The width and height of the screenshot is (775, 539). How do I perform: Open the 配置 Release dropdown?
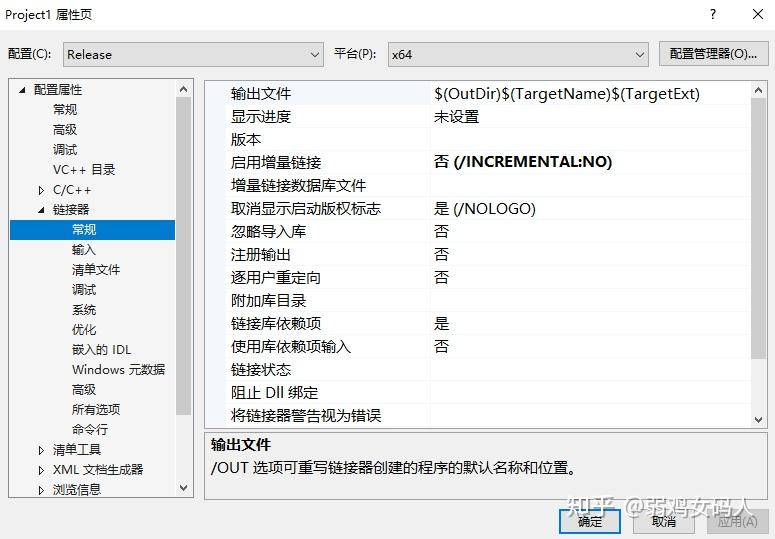(193, 54)
